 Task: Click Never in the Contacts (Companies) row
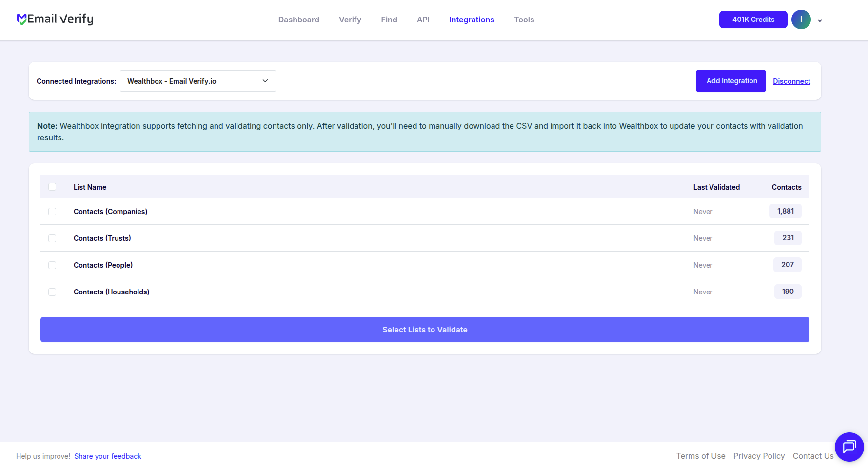pyautogui.click(x=703, y=212)
